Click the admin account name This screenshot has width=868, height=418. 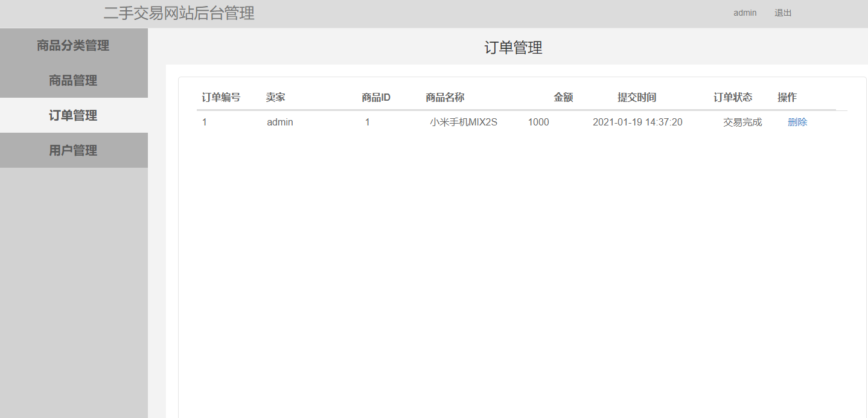(x=744, y=13)
